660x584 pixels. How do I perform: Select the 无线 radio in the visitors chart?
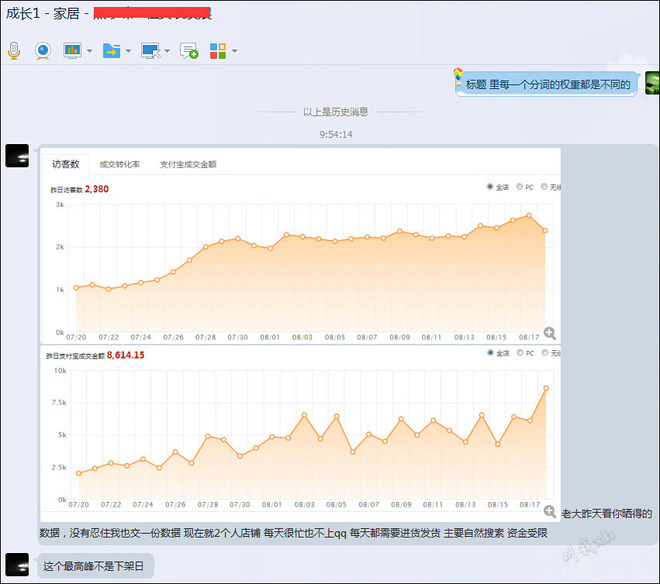tap(544, 187)
